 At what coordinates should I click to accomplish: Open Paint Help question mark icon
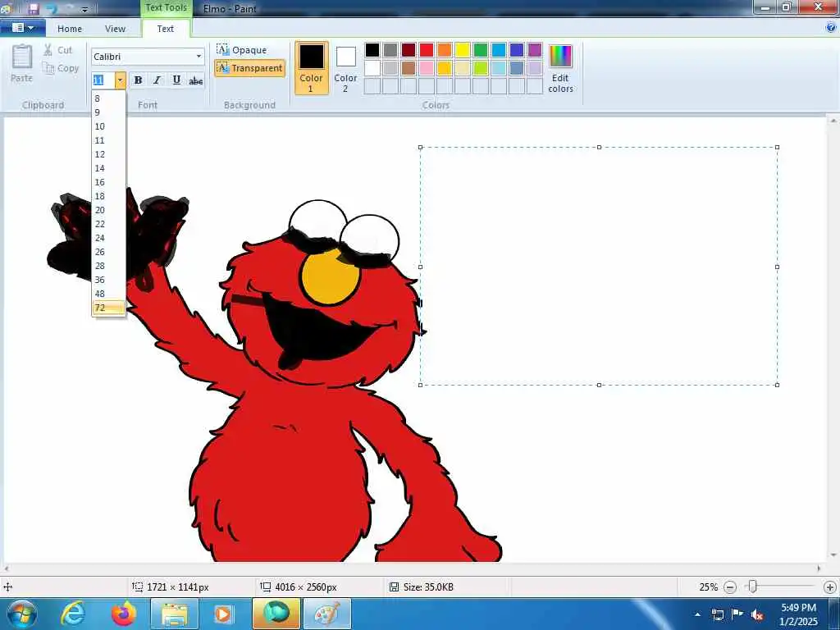pos(831,28)
